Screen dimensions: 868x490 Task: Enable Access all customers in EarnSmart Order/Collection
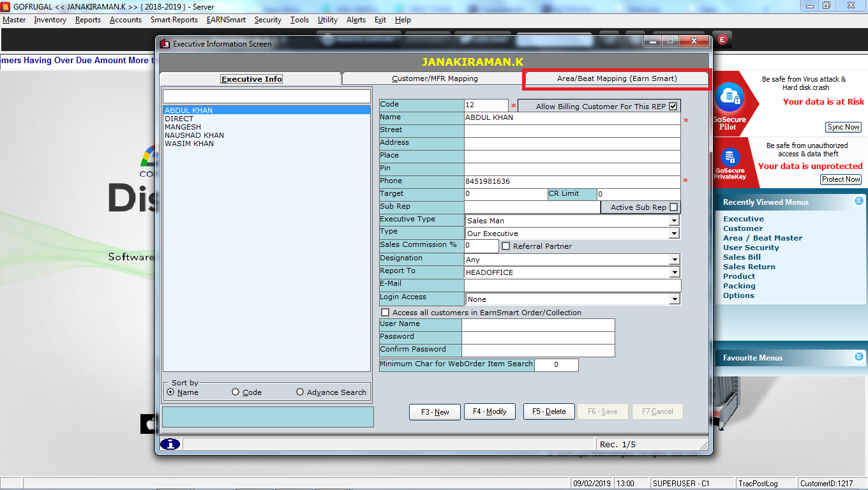(x=385, y=313)
